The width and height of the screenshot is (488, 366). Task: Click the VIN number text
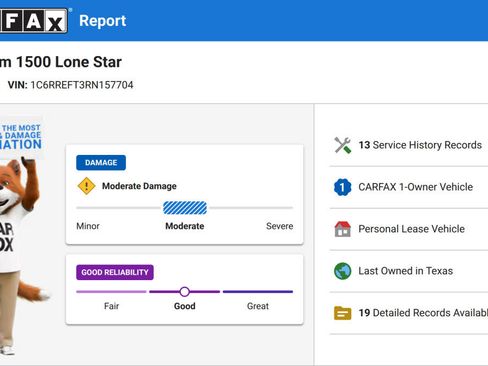click(x=82, y=85)
